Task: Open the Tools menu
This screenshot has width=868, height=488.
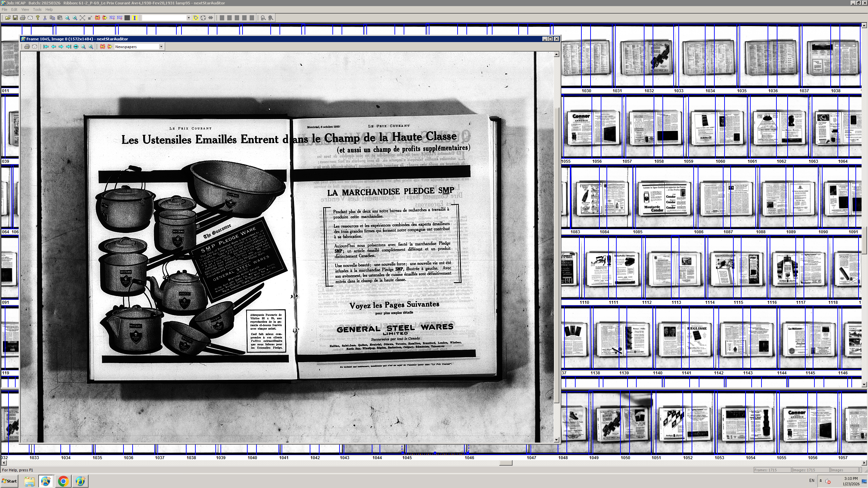Action: click(x=37, y=9)
